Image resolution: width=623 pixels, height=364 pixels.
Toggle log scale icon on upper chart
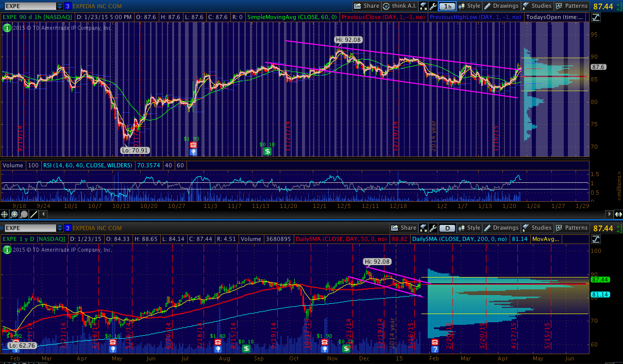coord(596,17)
